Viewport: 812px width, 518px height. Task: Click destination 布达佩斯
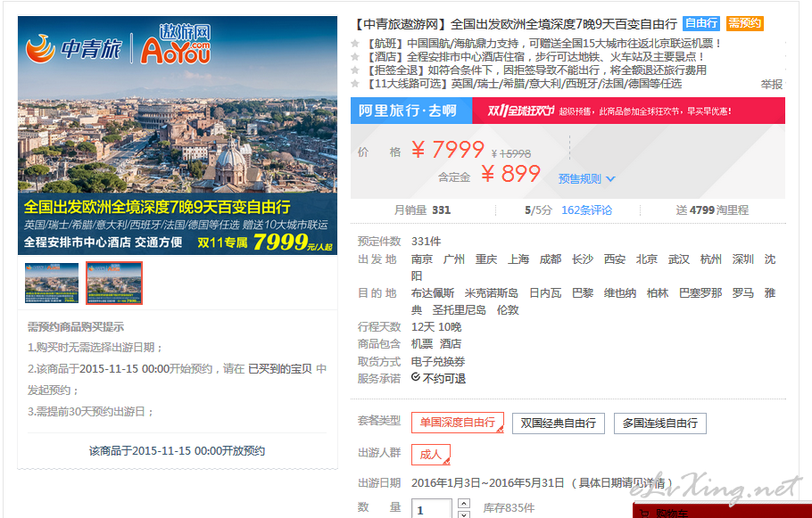433,293
